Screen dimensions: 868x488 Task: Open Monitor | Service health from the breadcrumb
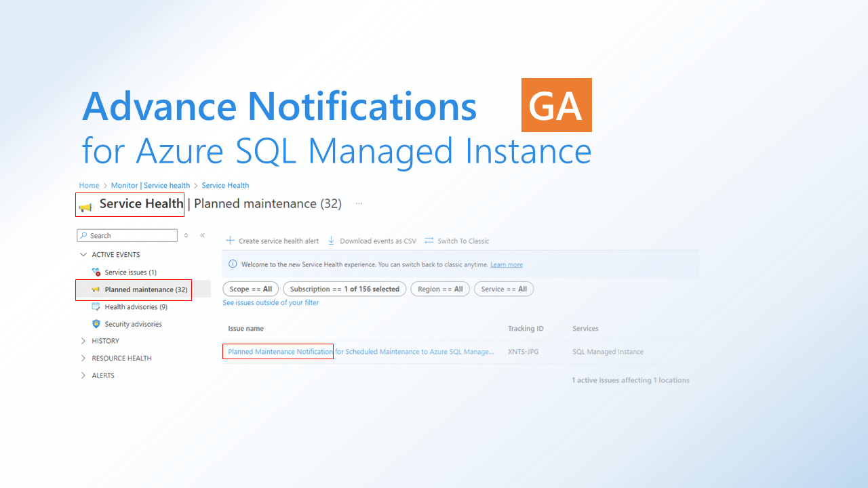(x=151, y=185)
